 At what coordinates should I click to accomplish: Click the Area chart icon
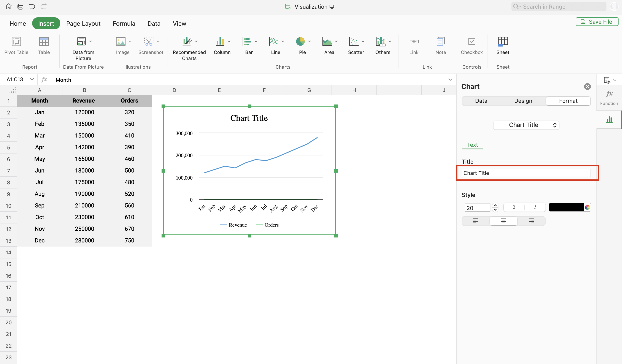(x=327, y=41)
